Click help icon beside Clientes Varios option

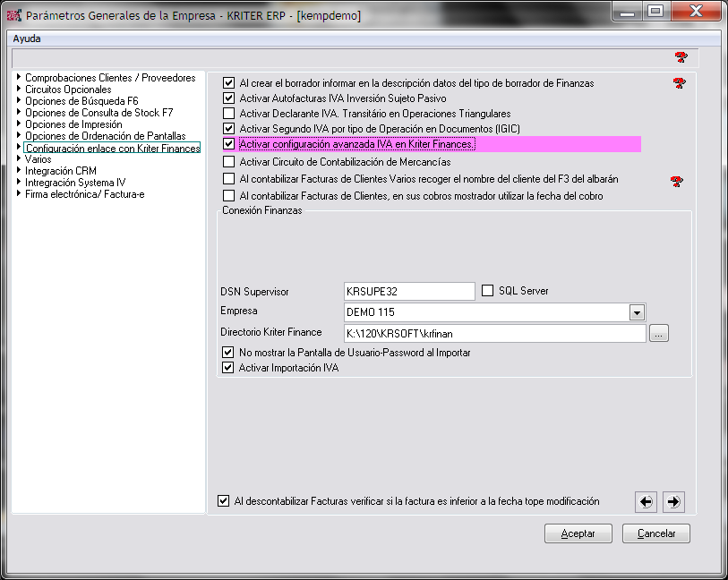[x=677, y=182]
